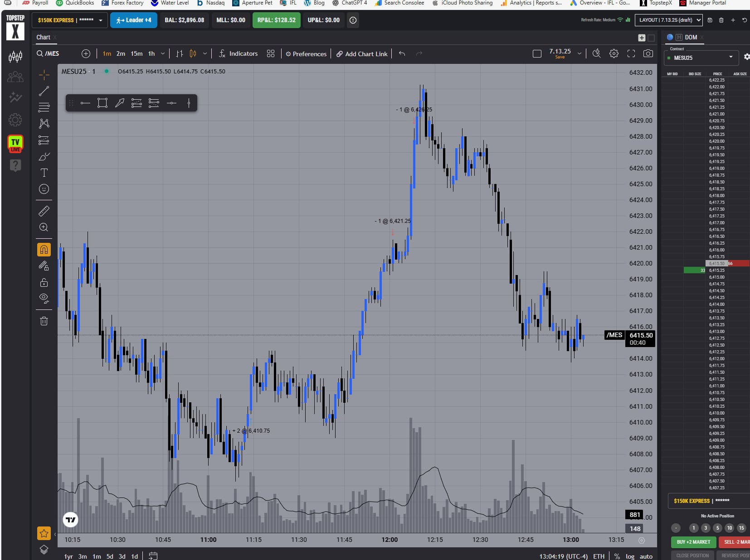Toggle ETH session setting

pyautogui.click(x=599, y=556)
